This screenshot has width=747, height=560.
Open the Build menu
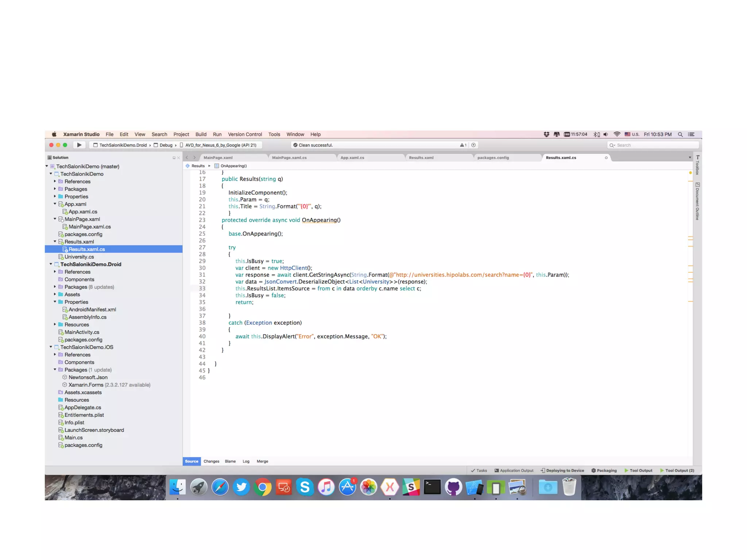click(x=201, y=134)
